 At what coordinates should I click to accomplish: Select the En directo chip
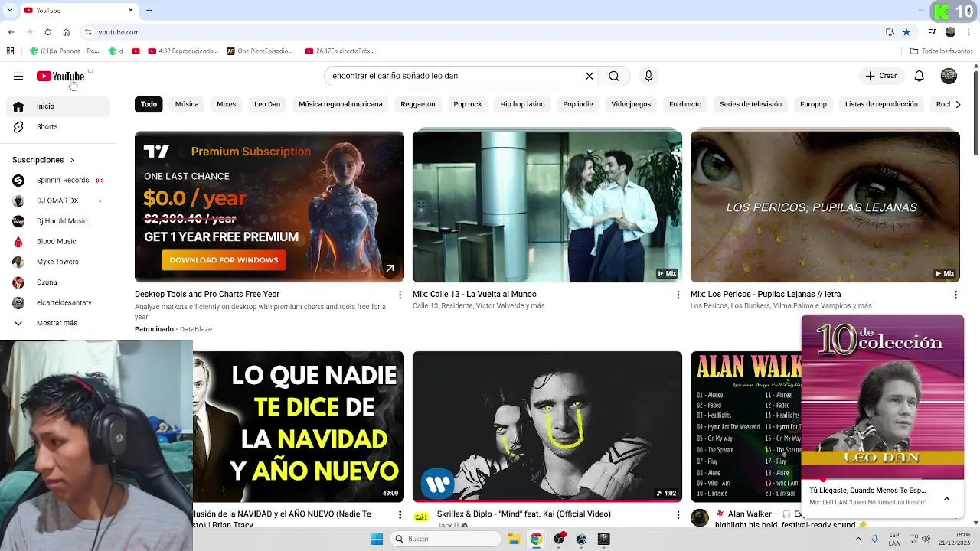[x=685, y=104]
